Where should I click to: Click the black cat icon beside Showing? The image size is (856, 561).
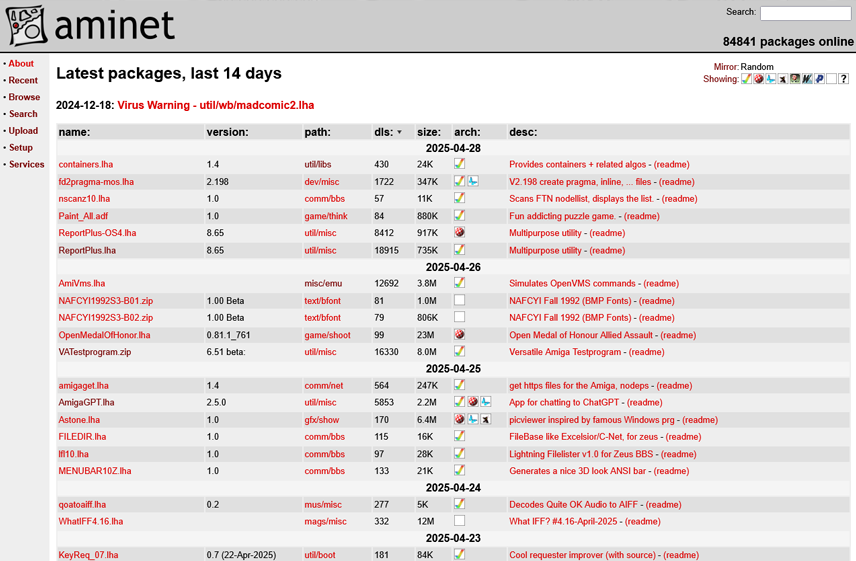pyautogui.click(x=782, y=79)
